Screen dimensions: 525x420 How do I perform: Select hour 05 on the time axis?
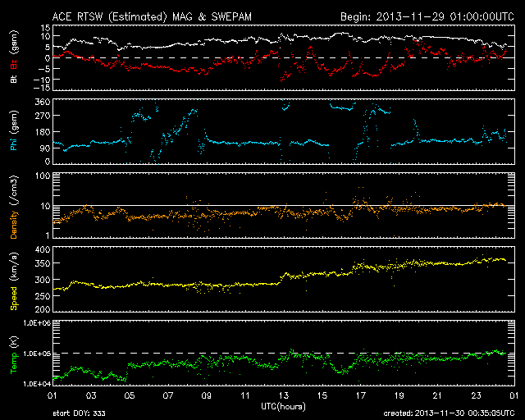(x=128, y=395)
